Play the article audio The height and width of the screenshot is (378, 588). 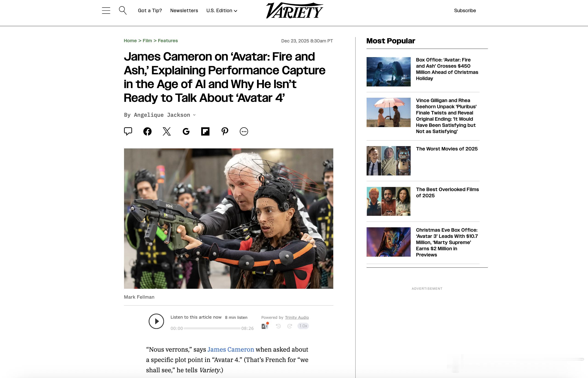(x=156, y=321)
